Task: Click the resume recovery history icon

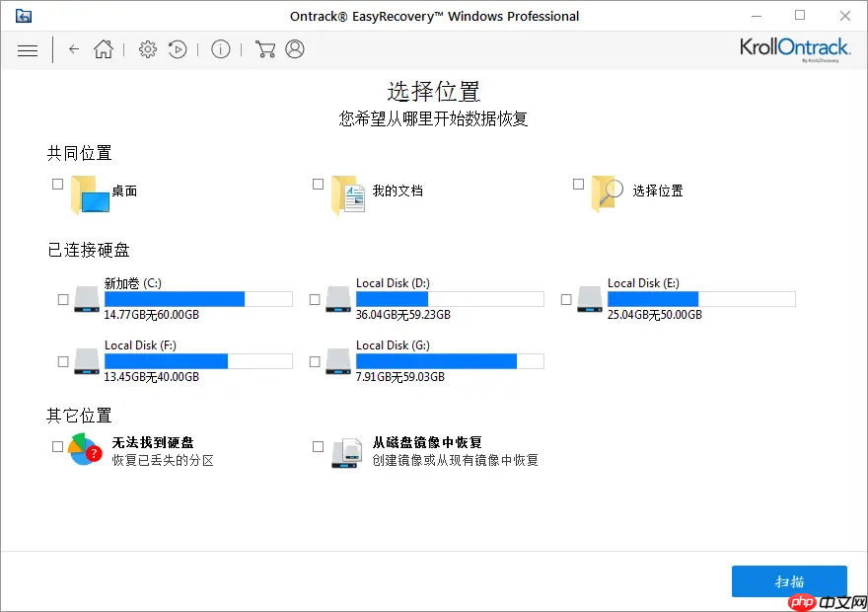Action: tap(179, 48)
